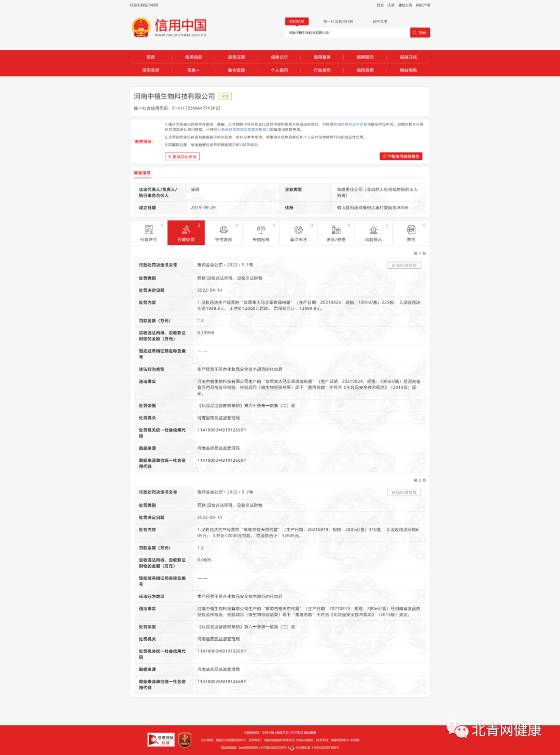Open 诚信文化 navigation item
Screen dimensions: 560x755
click(x=409, y=57)
